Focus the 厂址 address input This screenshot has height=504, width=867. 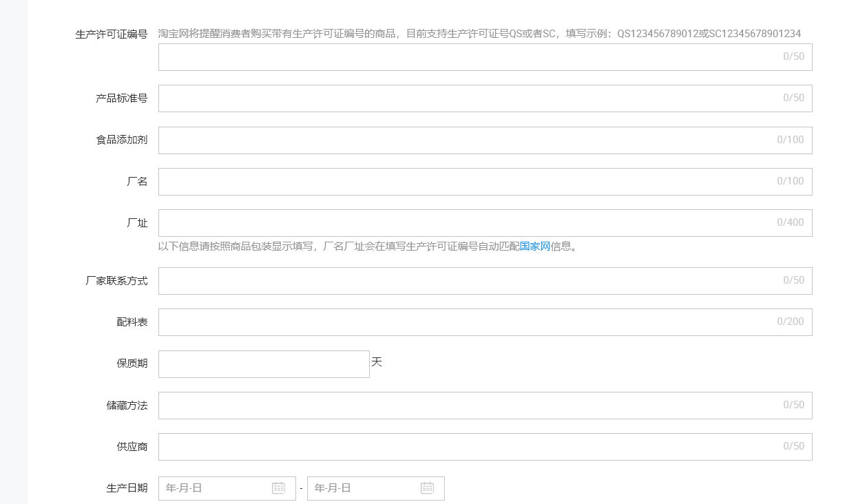(468, 223)
